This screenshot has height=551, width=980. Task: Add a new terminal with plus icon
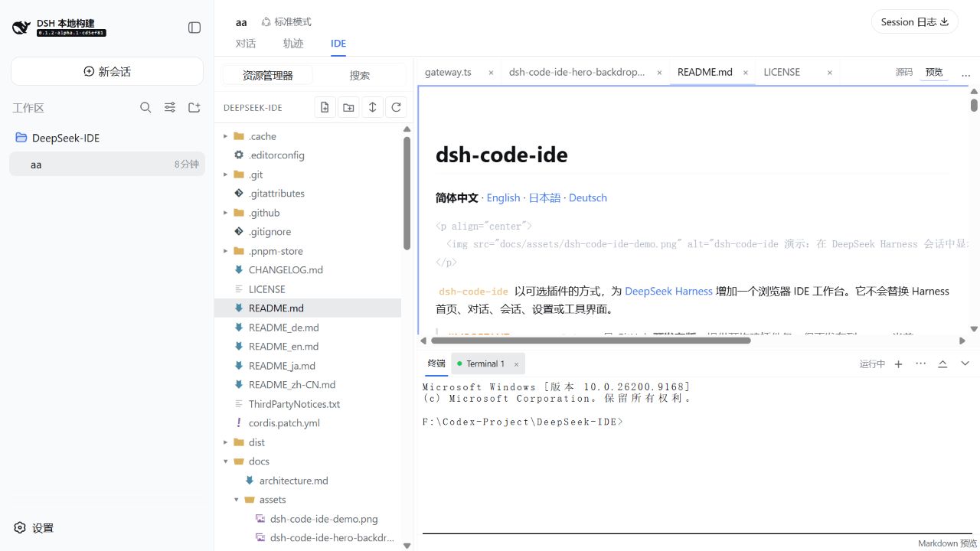(899, 364)
